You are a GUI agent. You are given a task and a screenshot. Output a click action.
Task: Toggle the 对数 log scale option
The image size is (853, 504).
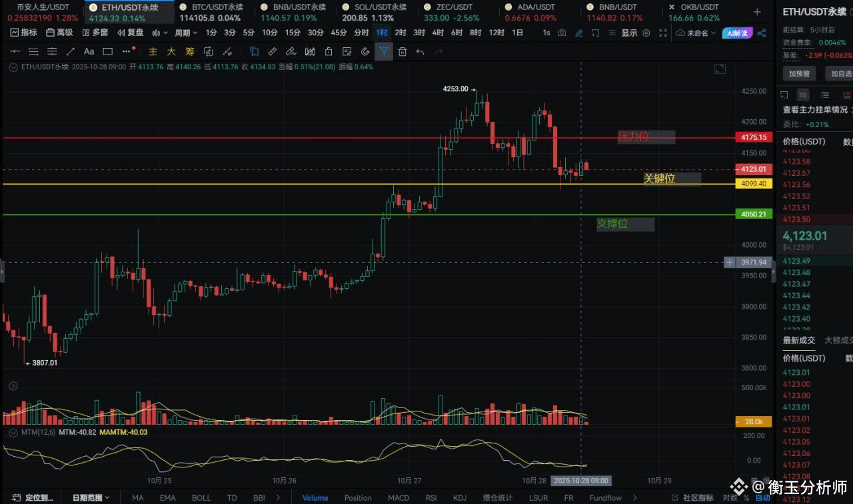730,497
